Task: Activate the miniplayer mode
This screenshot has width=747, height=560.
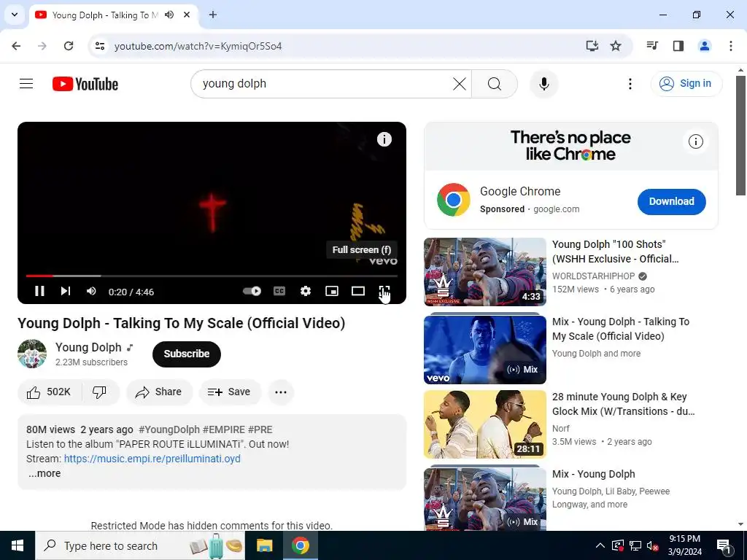Action: click(332, 291)
